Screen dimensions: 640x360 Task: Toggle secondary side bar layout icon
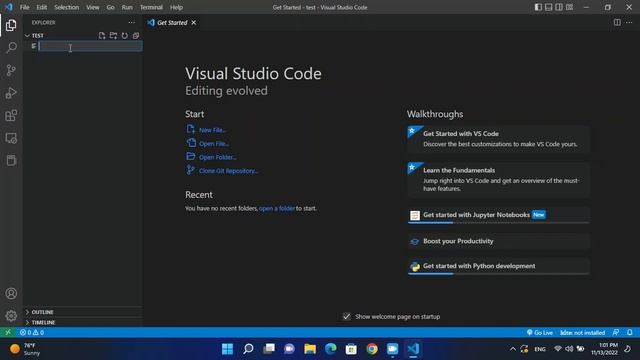coord(559,7)
